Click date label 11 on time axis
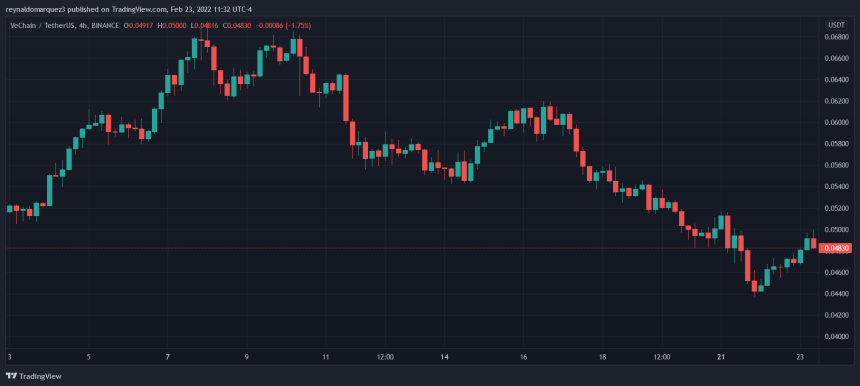The image size is (860, 386). 326,357
